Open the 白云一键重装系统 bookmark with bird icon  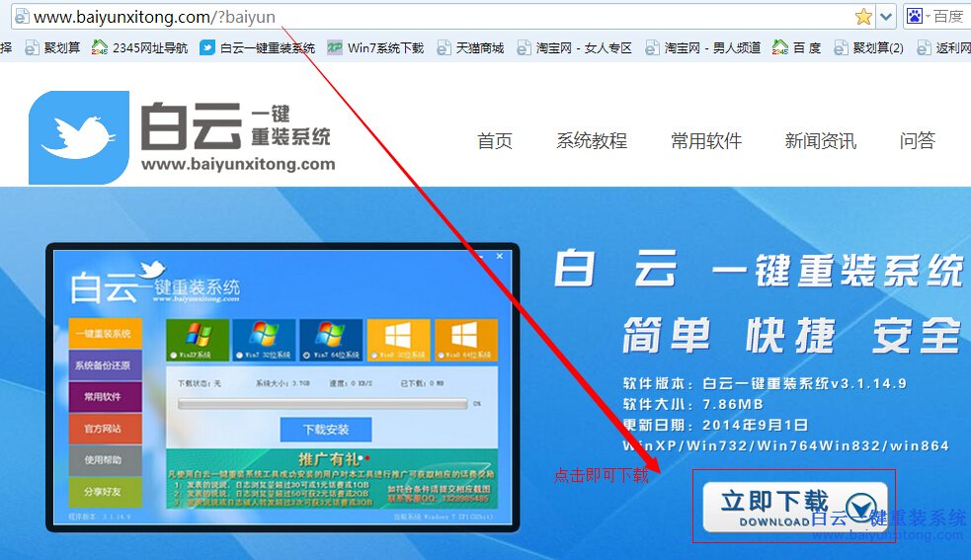click(257, 47)
